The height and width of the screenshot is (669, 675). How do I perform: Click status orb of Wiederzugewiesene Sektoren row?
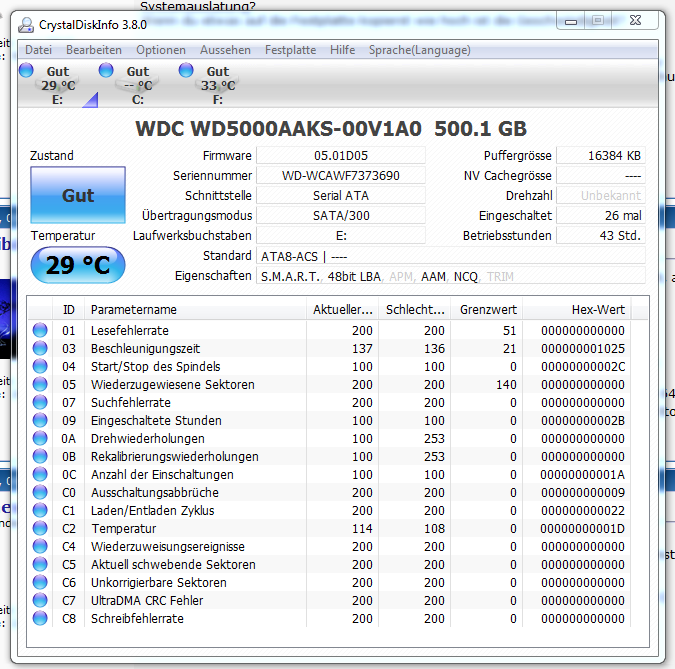click(x=40, y=384)
